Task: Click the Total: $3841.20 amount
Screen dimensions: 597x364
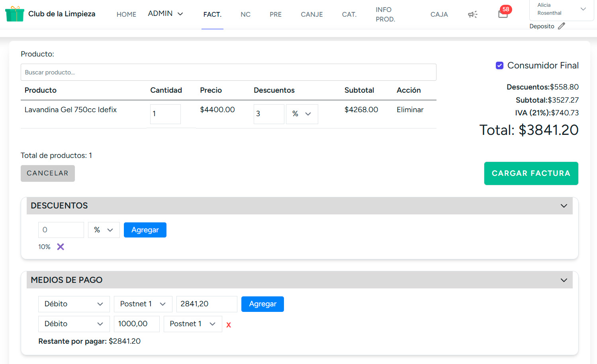Action: (529, 130)
